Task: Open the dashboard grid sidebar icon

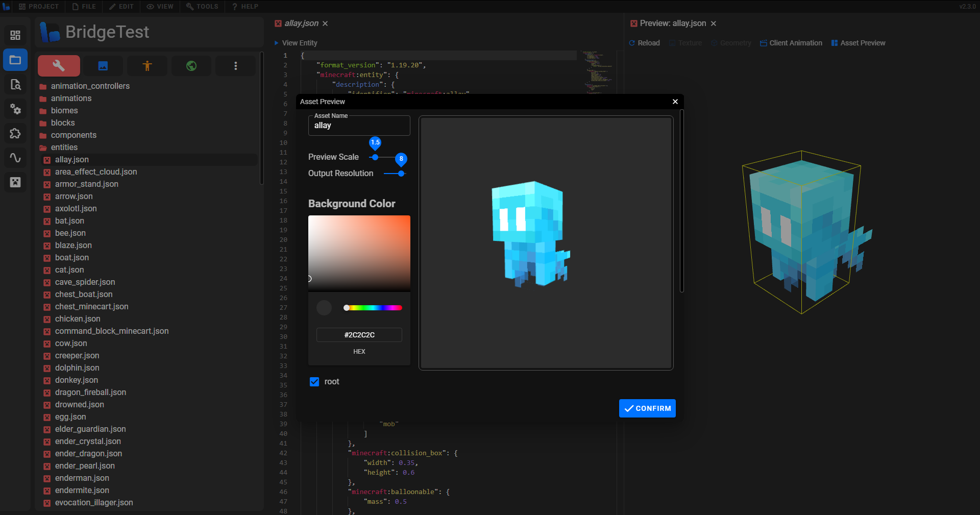Action: coord(15,35)
